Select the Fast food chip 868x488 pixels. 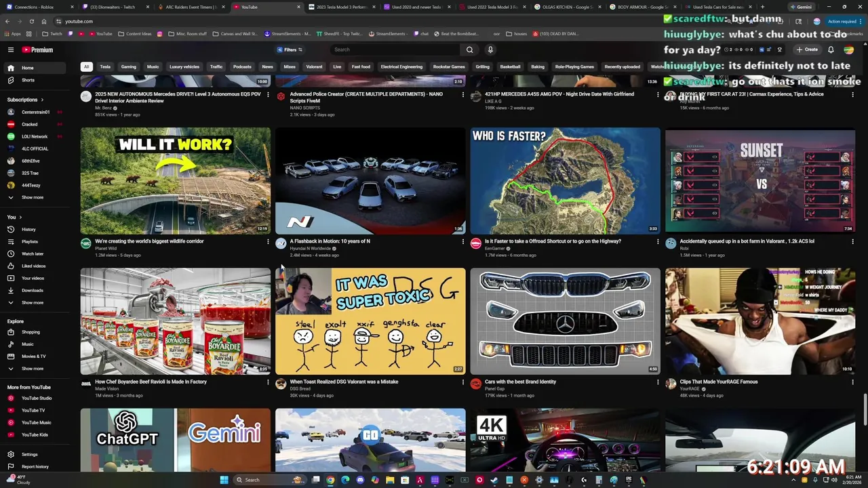(x=361, y=66)
